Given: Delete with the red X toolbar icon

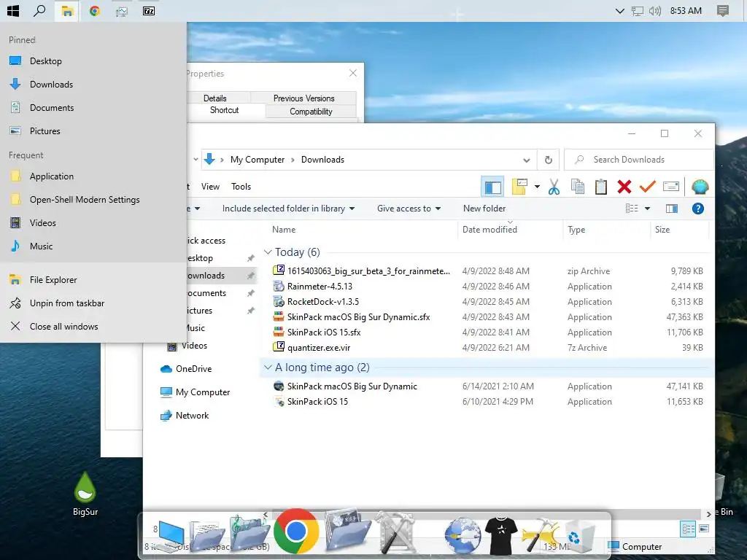Looking at the screenshot, I should click(624, 187).
